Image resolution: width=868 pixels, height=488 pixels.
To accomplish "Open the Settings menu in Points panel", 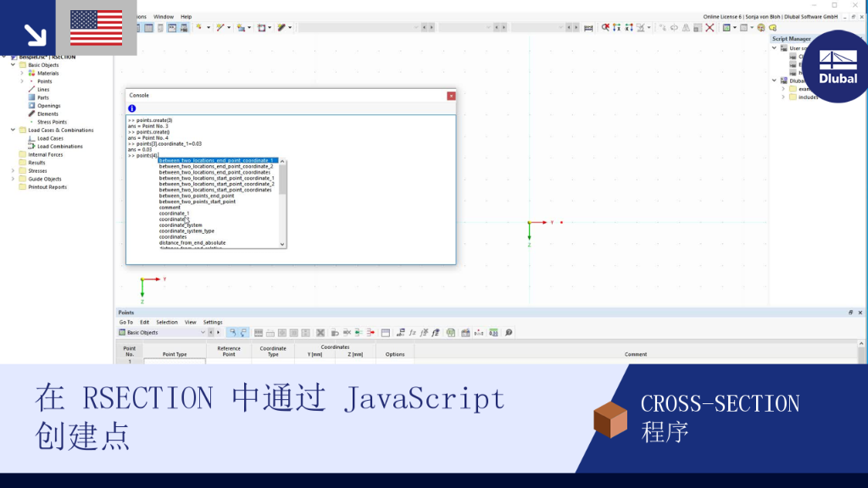I will (x=213, y=322).
